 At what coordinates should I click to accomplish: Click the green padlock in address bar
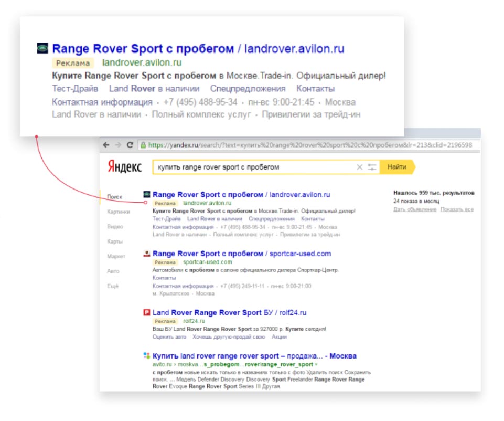[x=143, y=145]
